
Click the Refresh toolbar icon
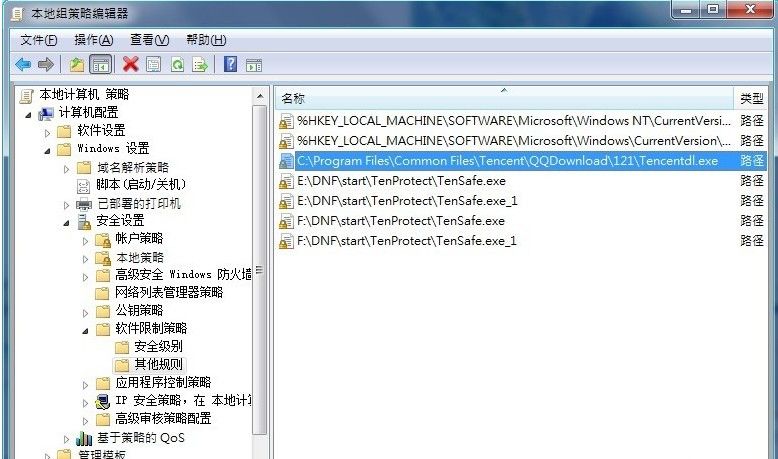[x=177, y=65]
